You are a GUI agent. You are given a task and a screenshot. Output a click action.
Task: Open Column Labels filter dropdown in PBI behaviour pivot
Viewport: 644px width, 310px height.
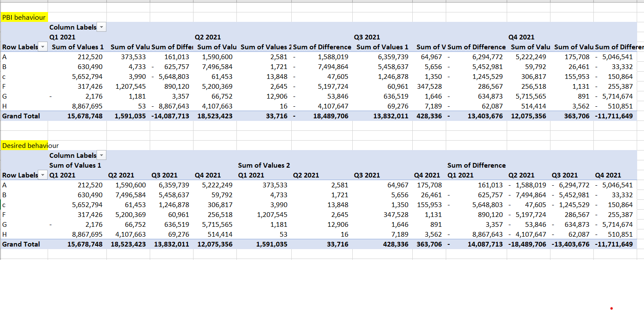102,27
